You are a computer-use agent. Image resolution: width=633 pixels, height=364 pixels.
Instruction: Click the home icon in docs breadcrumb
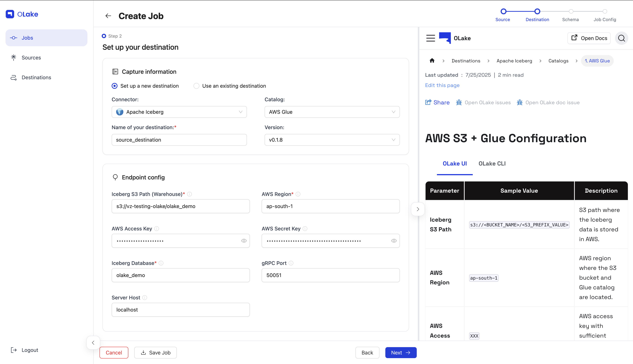[432, 61]
